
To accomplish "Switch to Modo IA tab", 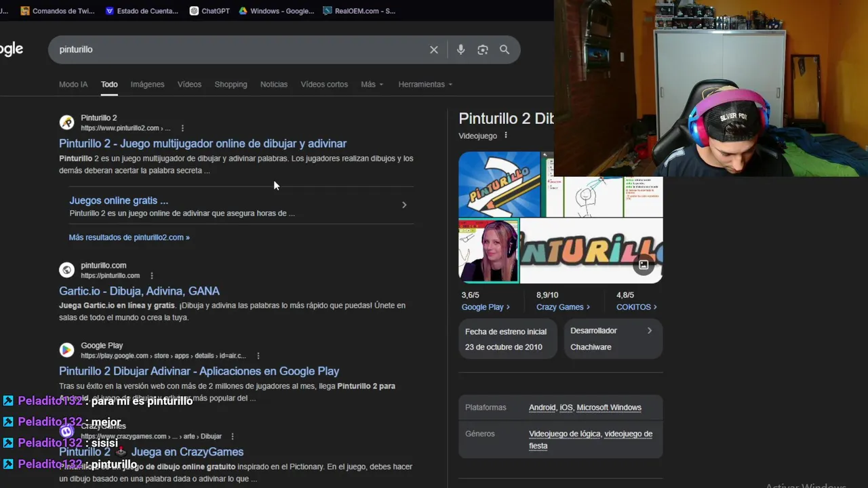I will (73, 84).
